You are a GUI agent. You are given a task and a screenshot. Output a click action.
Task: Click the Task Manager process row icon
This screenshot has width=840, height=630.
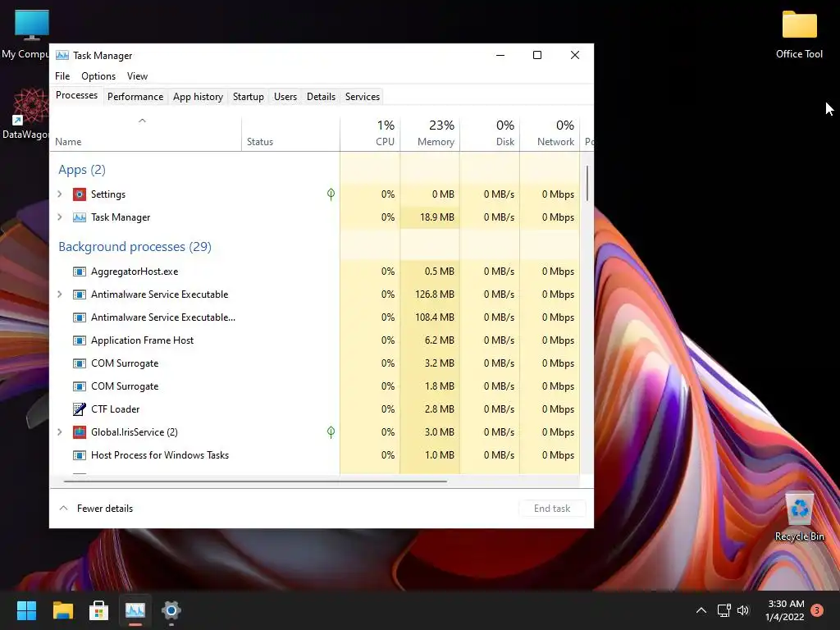(80, 217)
